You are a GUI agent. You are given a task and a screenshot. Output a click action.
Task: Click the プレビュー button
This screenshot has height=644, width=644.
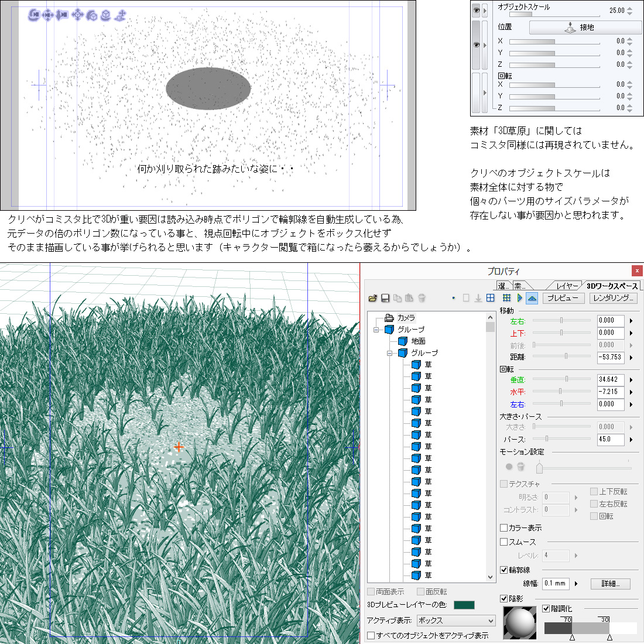tap(563, 298)
